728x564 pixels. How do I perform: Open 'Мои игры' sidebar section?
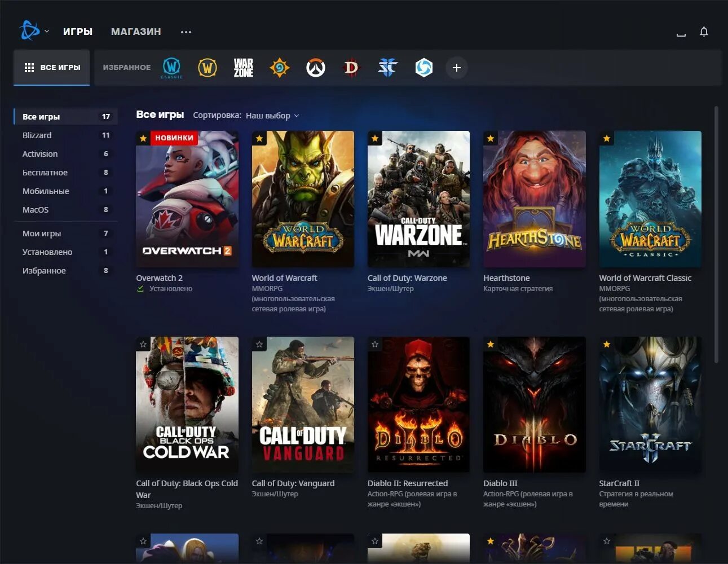coord(65,233)
